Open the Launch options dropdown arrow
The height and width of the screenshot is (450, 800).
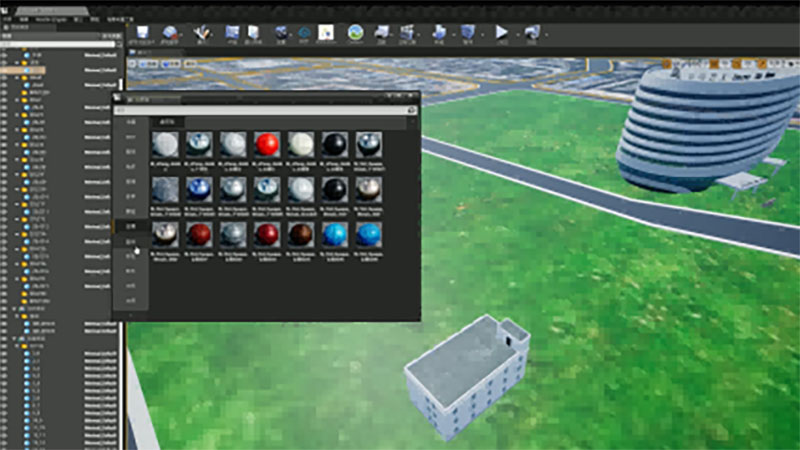point(543,35)
